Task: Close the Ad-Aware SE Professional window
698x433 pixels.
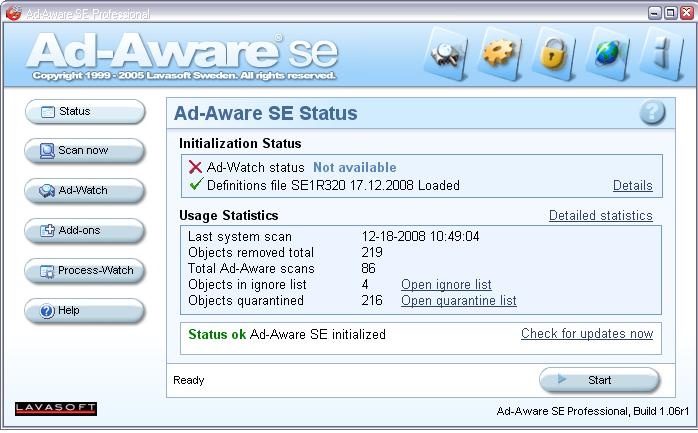Action: (686, 13)
